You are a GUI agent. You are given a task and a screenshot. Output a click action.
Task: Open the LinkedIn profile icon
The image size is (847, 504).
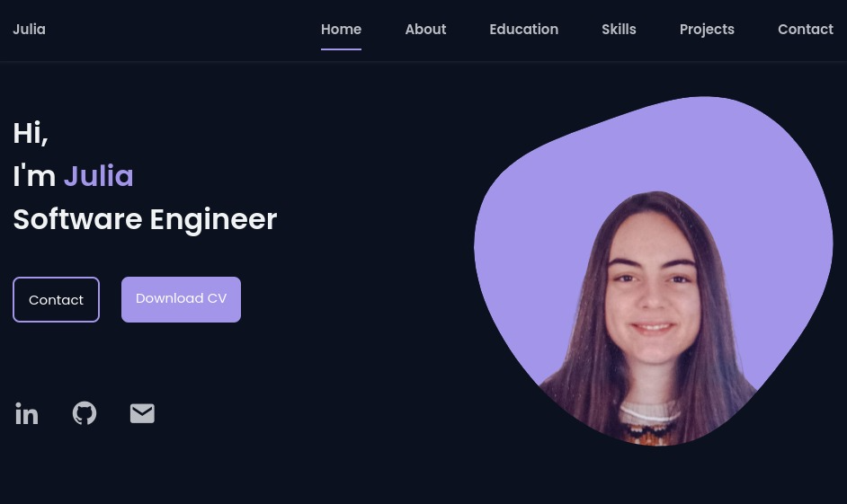(x=26, y=413)
